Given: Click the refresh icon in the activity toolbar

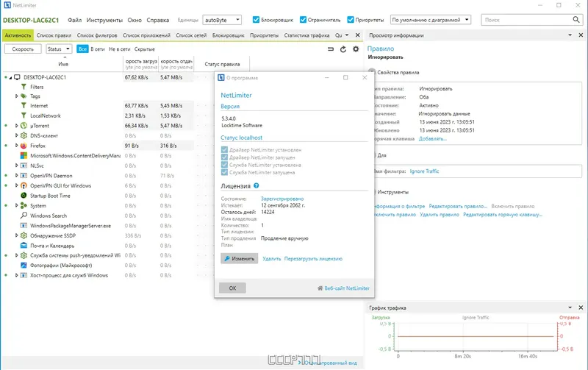Looking at the screenshot, I should click(x=343, y=49).
